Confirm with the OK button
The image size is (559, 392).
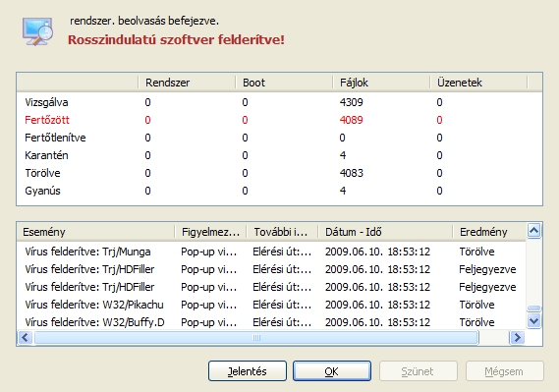[x=332, y=371]
